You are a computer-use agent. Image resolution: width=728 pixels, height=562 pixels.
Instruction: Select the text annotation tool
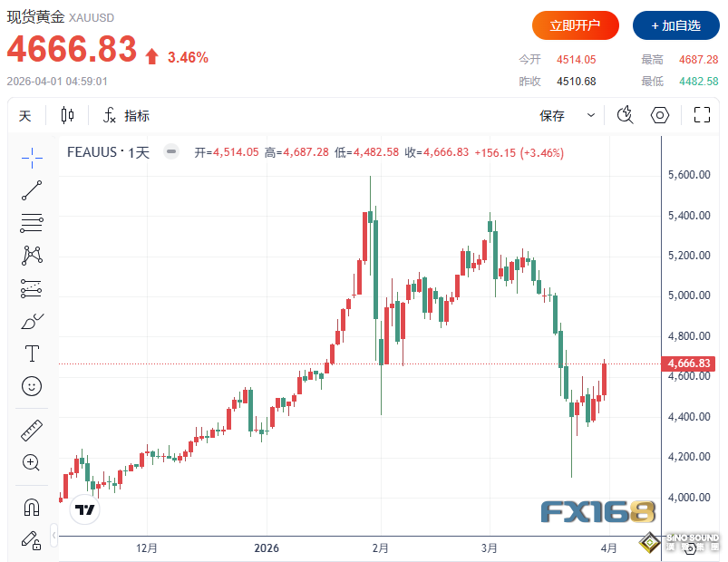click(x=32, y=354)
